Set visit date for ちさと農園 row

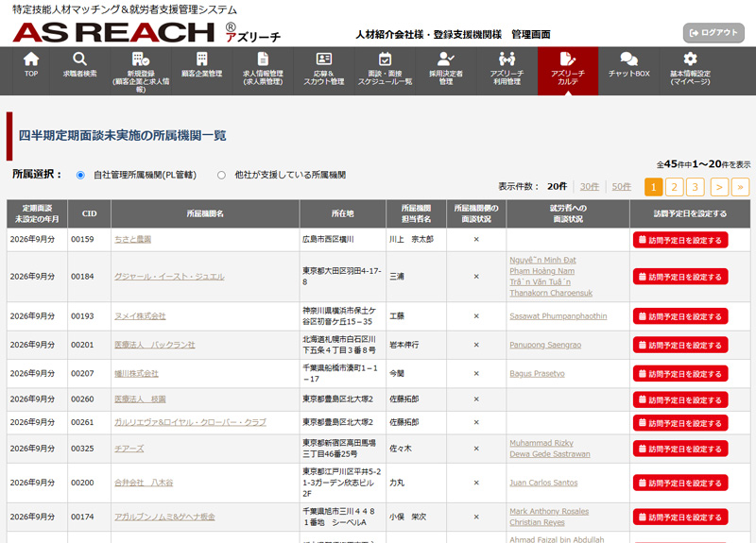click(680, 240)
